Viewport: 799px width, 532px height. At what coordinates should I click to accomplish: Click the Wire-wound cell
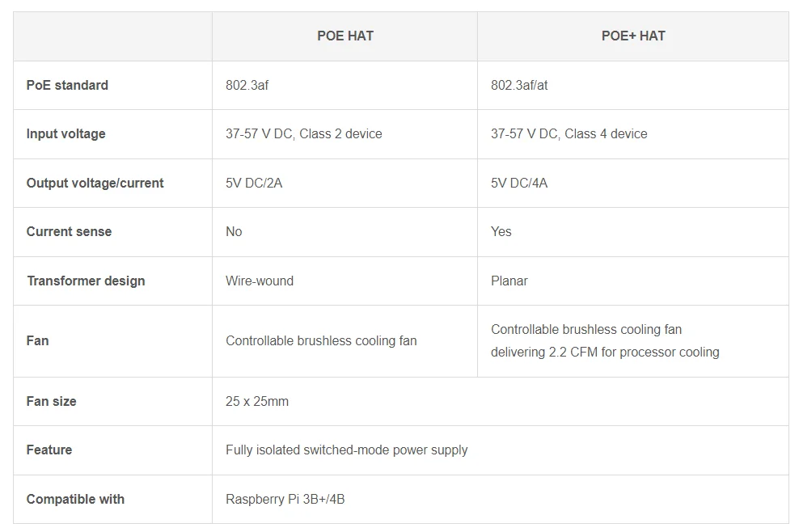tap(260, 281)
